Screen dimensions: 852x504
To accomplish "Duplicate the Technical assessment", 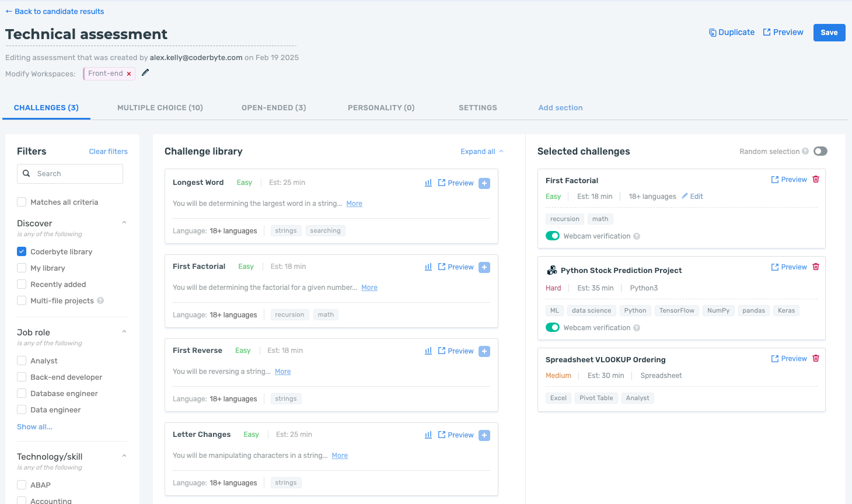I will tap(732, 32).
